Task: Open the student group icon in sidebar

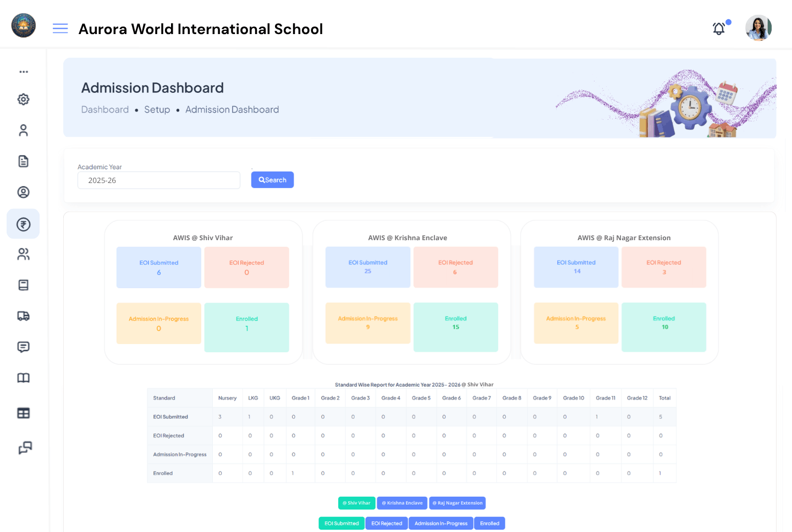Action: pos(23,253)
